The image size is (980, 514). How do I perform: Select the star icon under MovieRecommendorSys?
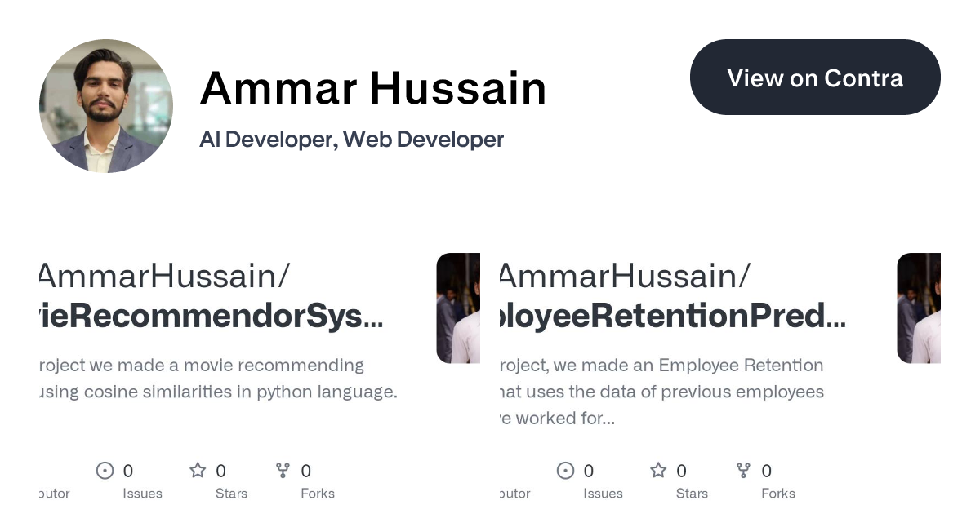198,470
